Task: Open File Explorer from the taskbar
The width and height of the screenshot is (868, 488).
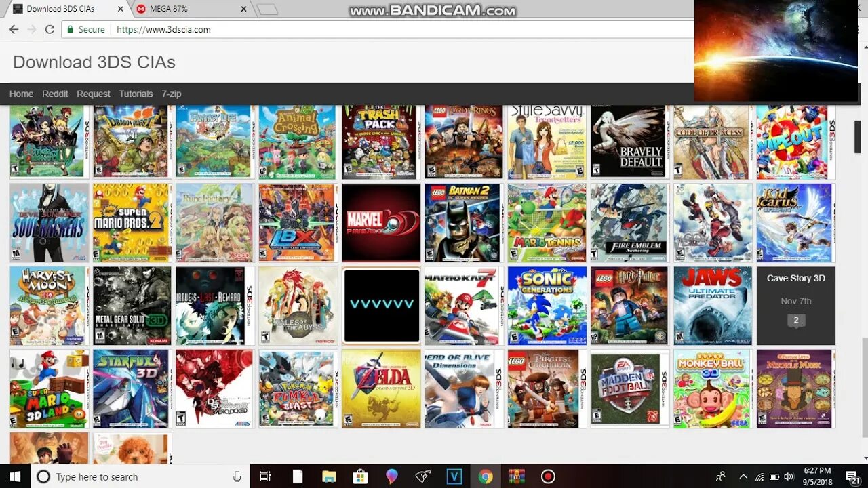Action: coord(329,476)
